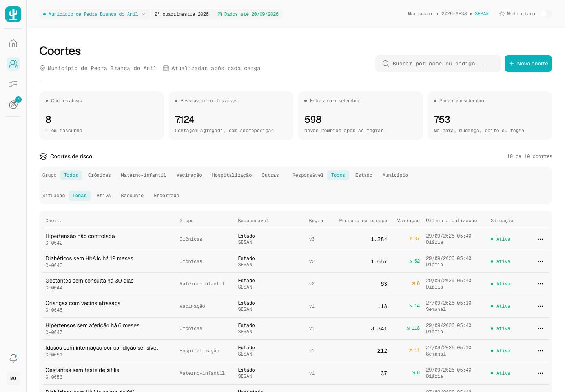Open cohort Hipertensão não controlada
This screenshot has width=565, height=392.
80,236
